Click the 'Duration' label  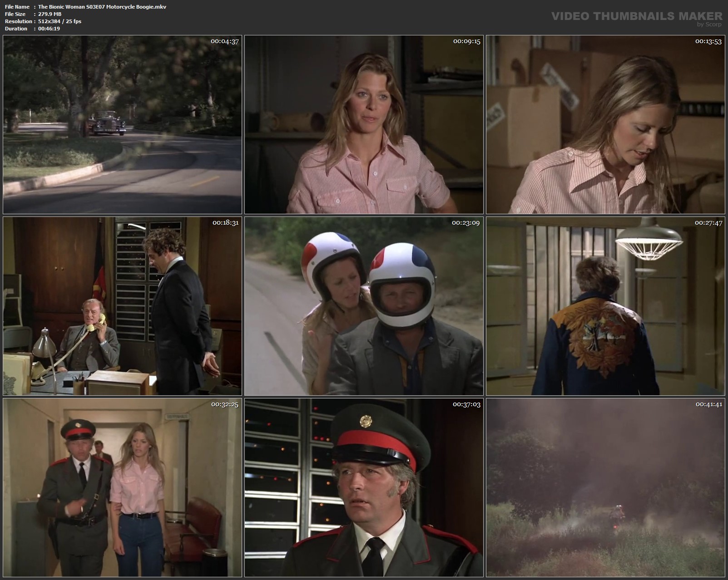(x=16, y=29)
